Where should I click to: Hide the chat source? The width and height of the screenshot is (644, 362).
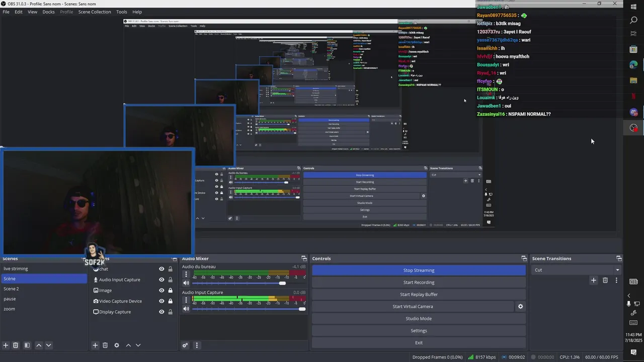162,269
